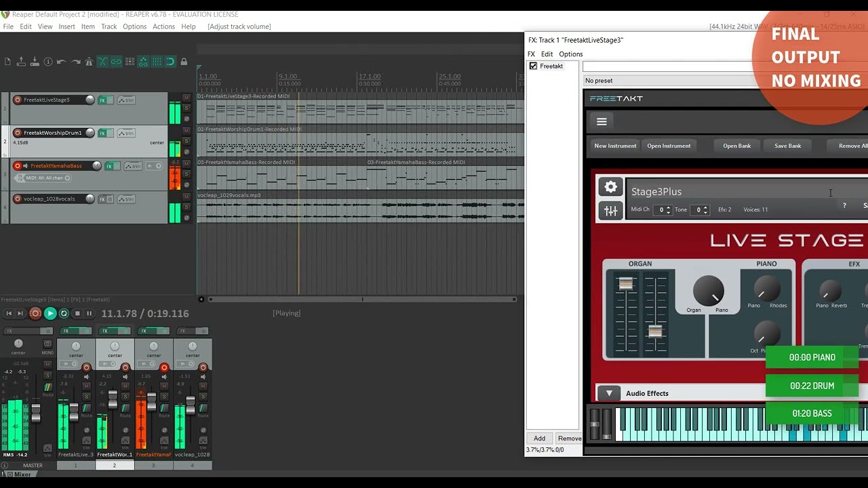This screenshot has height=488, width=868.
Task: Click the Save Bank button
Action: (787, 146)
